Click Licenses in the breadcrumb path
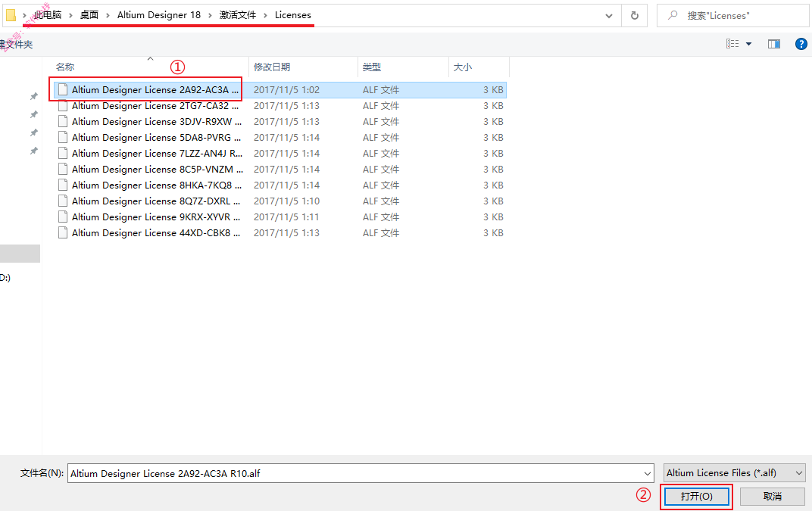The height and width of the screenshot is (511, 812). point(292,15)
